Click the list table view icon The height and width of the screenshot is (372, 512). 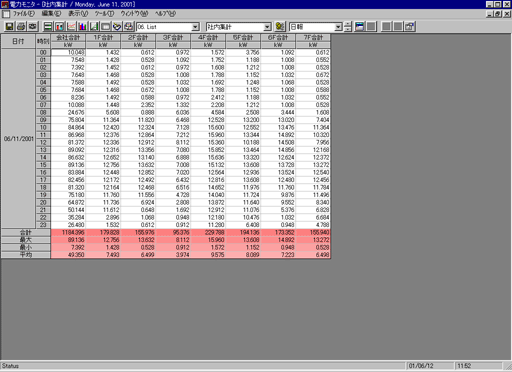(x=48, y=26)
